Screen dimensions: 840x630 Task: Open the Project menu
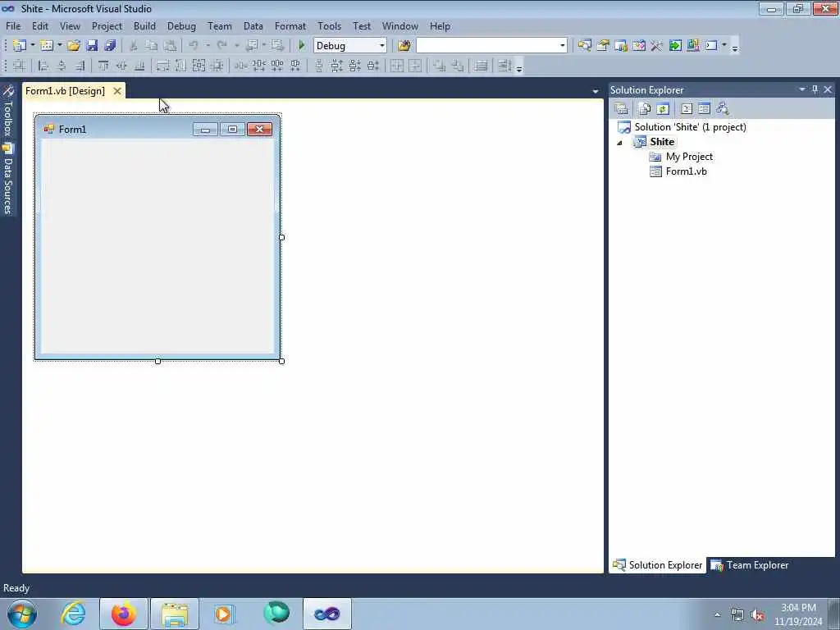[x=107, y=25]
